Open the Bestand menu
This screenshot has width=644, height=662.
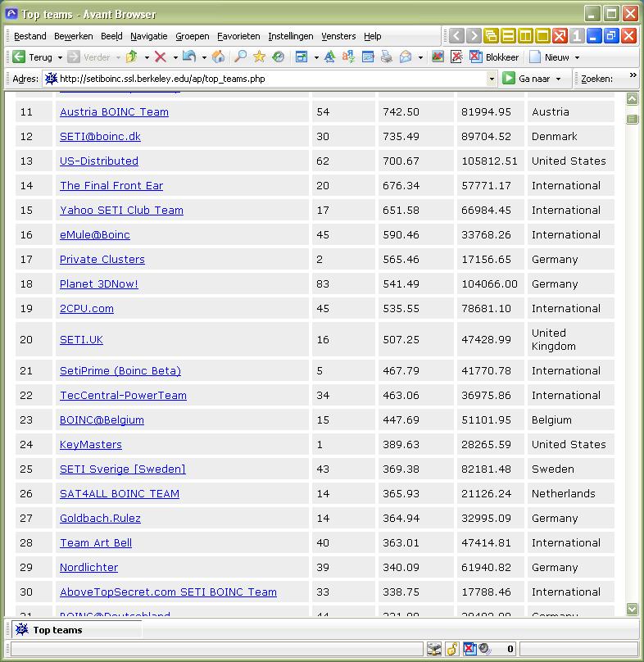30,36
